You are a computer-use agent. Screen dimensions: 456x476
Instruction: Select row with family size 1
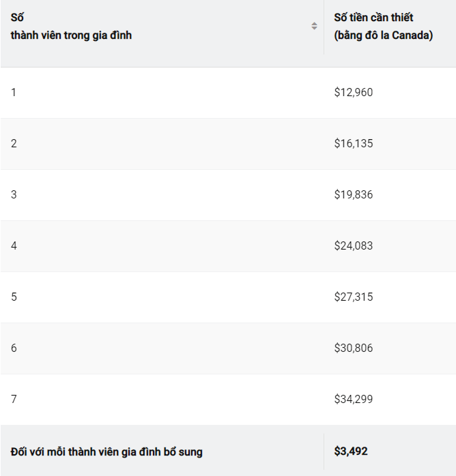pos(228,93)
